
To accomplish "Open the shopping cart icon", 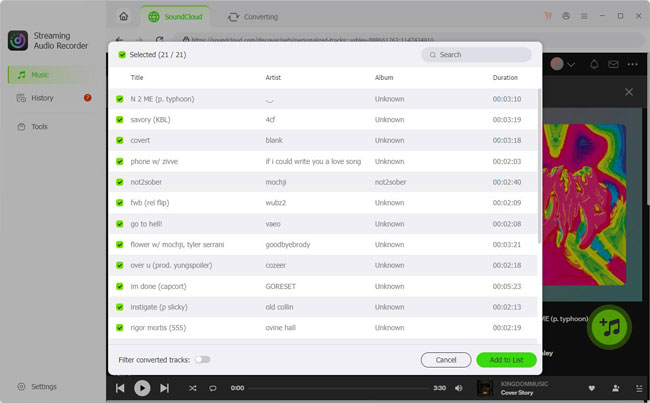I will (x=548, y=16).
